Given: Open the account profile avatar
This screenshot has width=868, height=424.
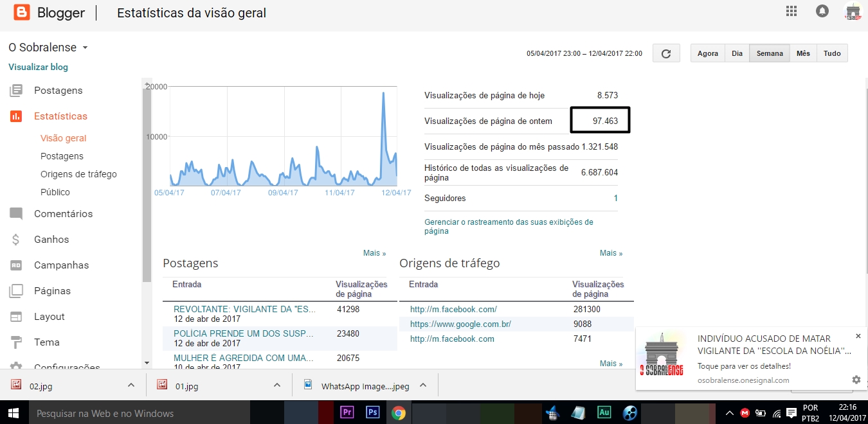Looking at the screenshot, I should pyautogui.click(x=853, y=11).
